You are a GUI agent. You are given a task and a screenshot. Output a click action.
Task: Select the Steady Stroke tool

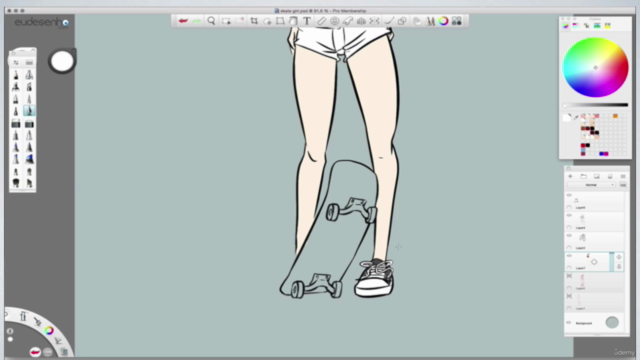tap(389, 21)
